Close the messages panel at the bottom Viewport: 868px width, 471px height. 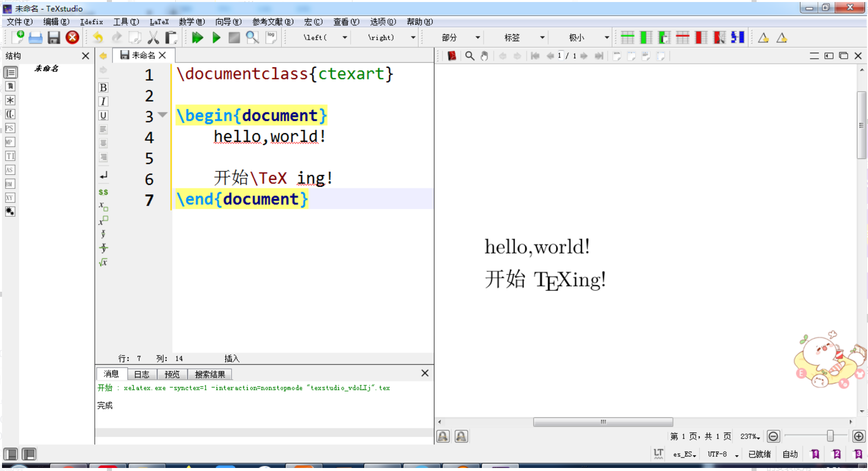(425, 373)
